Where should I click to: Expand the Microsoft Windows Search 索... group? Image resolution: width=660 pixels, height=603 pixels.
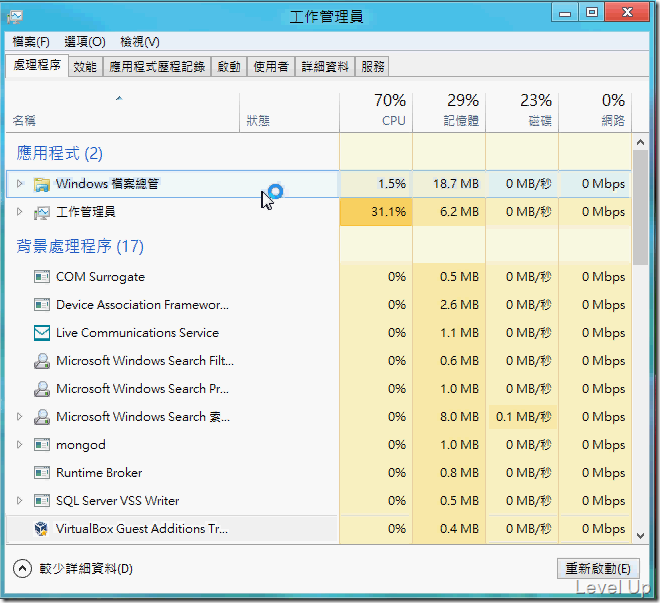click(19, 417)
